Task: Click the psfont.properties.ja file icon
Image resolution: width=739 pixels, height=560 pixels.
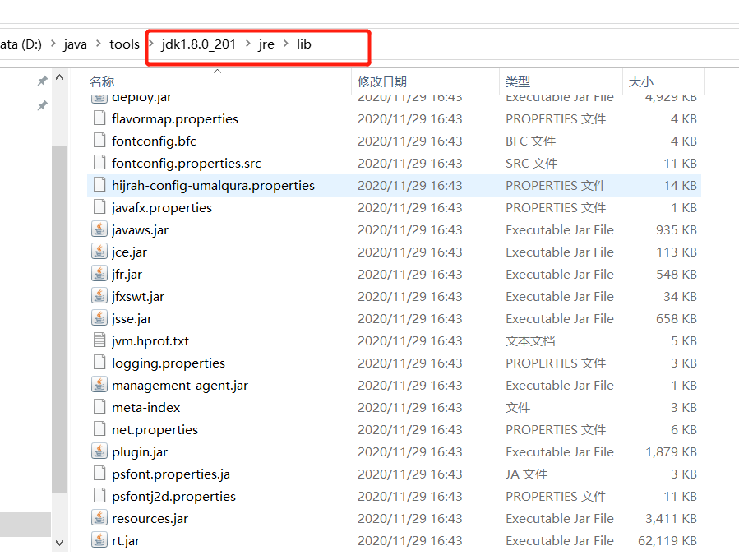Action: [x=99, y=473]
